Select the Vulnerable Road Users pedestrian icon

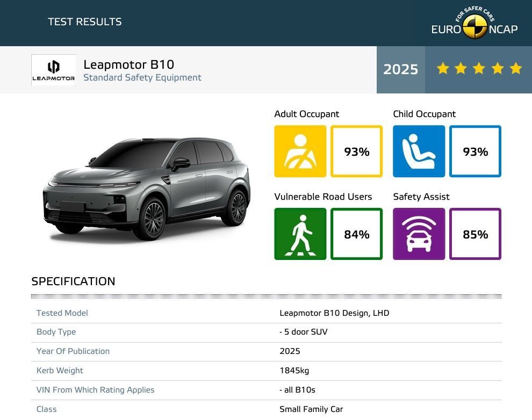pyautogui.click(x=300, y=234)
